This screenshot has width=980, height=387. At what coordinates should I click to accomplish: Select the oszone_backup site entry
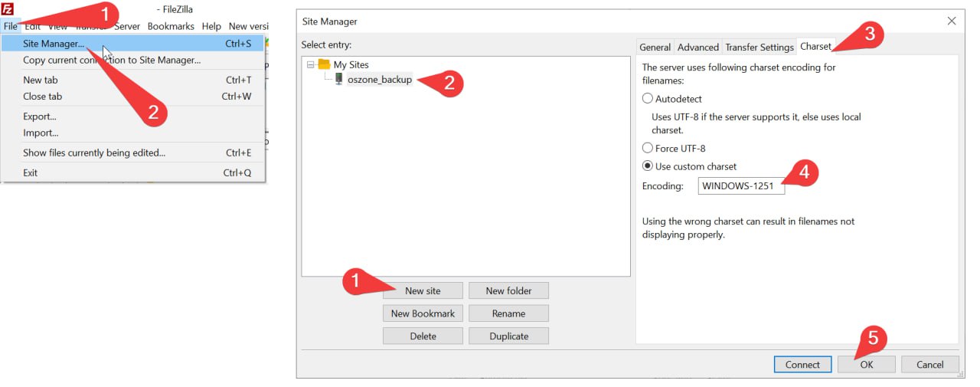[379, 79]
